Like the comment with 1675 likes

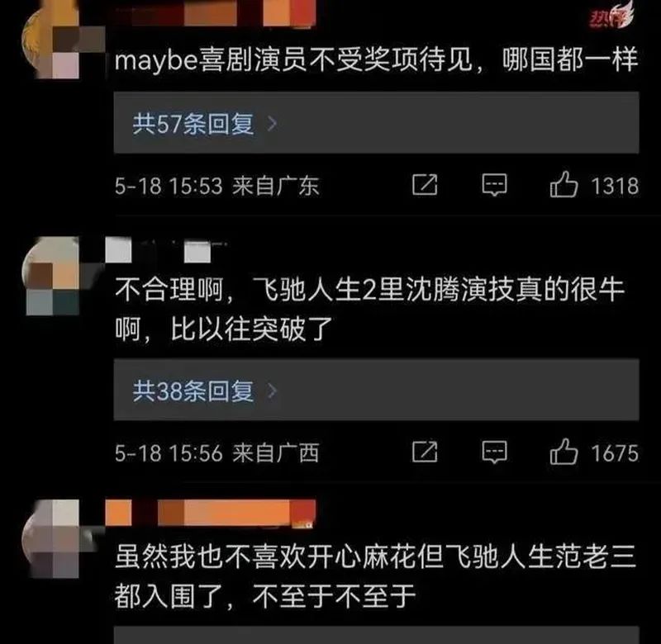(x=564, y=452)
